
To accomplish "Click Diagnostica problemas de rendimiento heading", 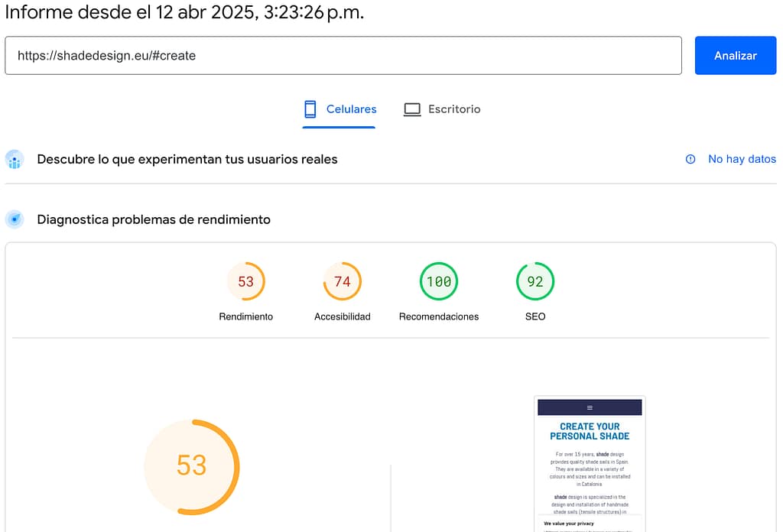I will tap(154, 219).
